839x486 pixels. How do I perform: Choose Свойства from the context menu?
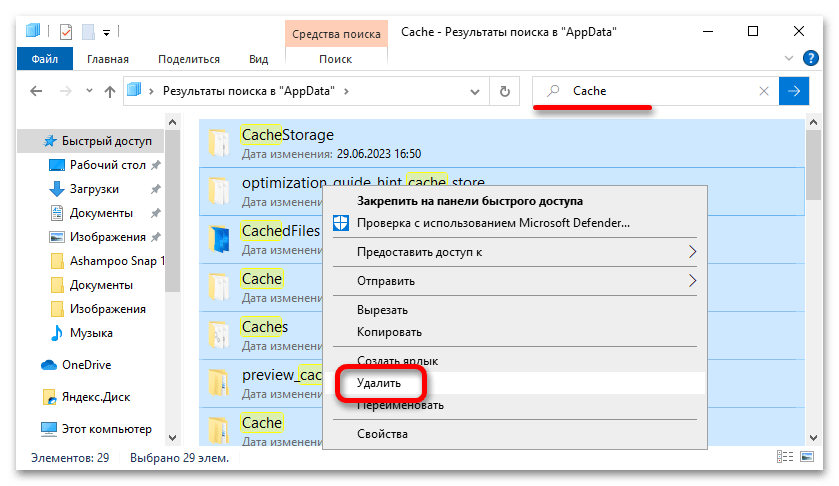382,434
